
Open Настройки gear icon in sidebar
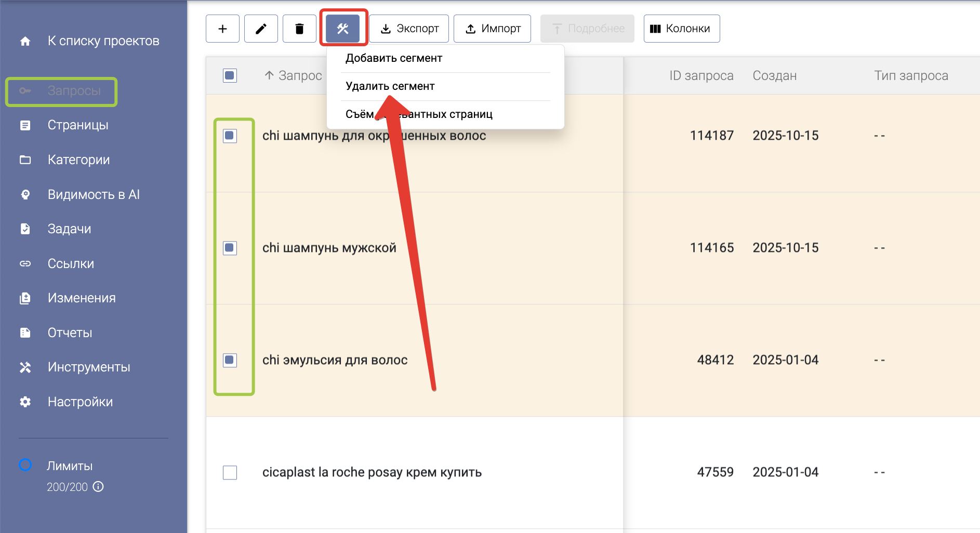click(x=25, y=402)
